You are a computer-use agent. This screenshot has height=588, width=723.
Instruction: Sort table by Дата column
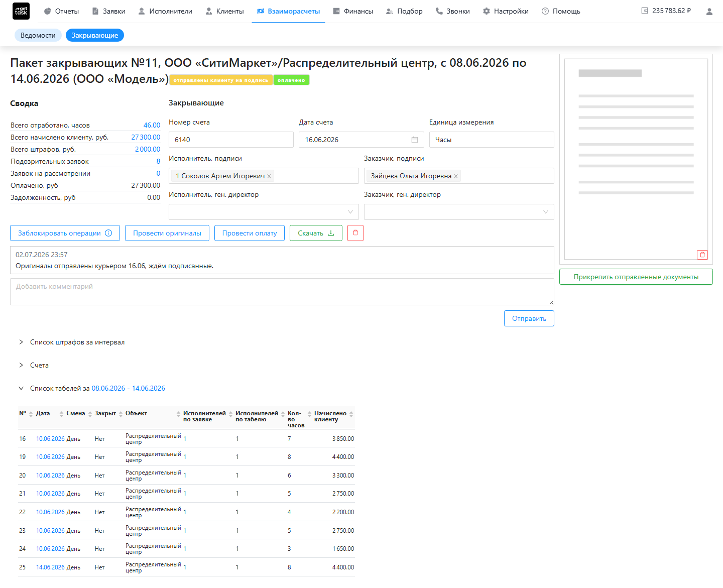pyautogui.click(x=61, y=414)
